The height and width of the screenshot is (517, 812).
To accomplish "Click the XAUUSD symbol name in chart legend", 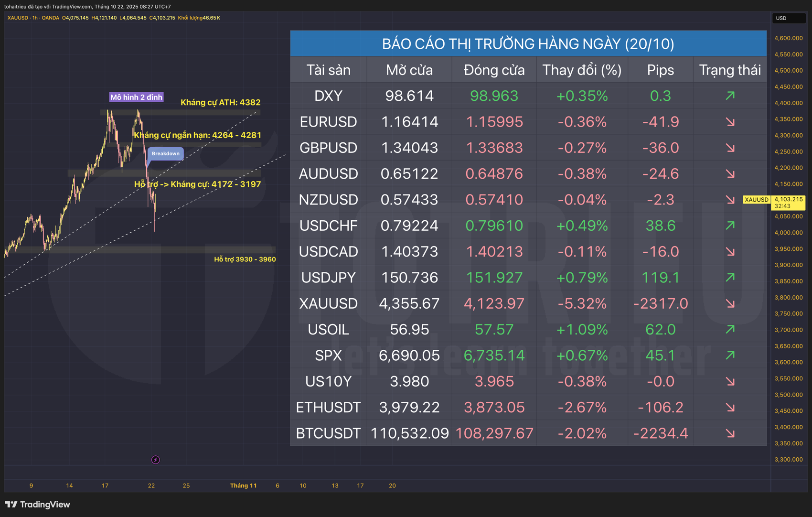I will [18, 18].
